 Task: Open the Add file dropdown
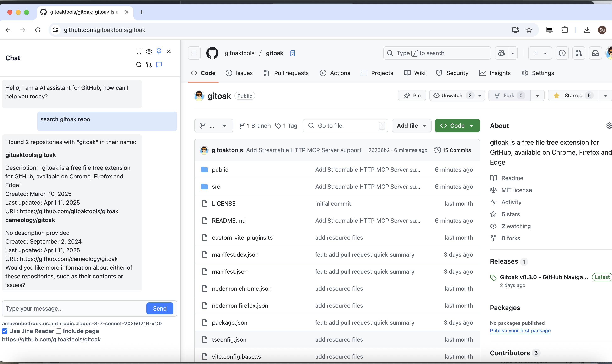click(x=411, y=126)
